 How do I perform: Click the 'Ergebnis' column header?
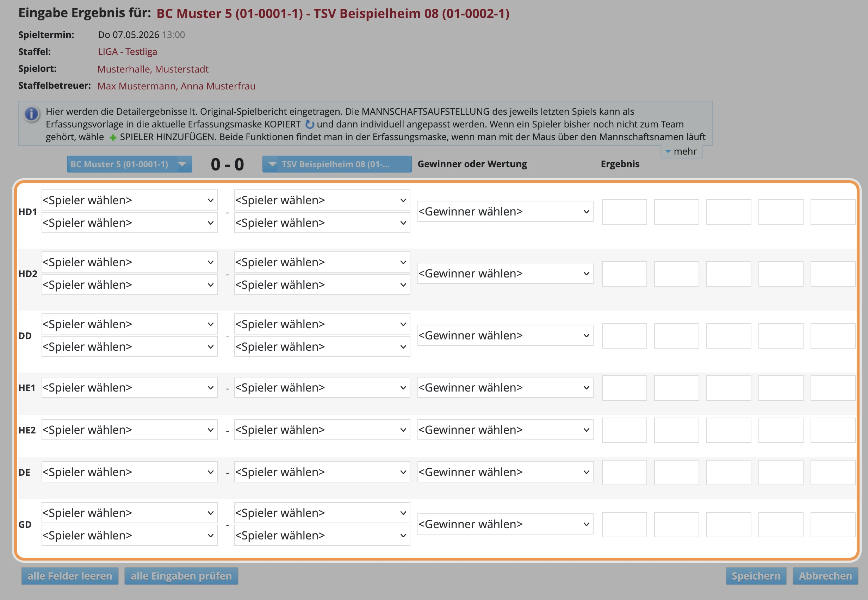click(620, 164)
